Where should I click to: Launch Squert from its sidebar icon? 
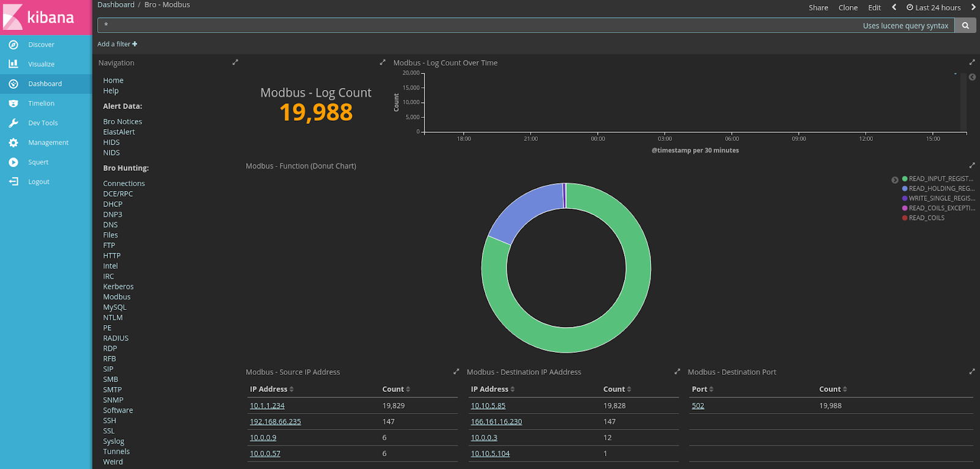(13, 162)
